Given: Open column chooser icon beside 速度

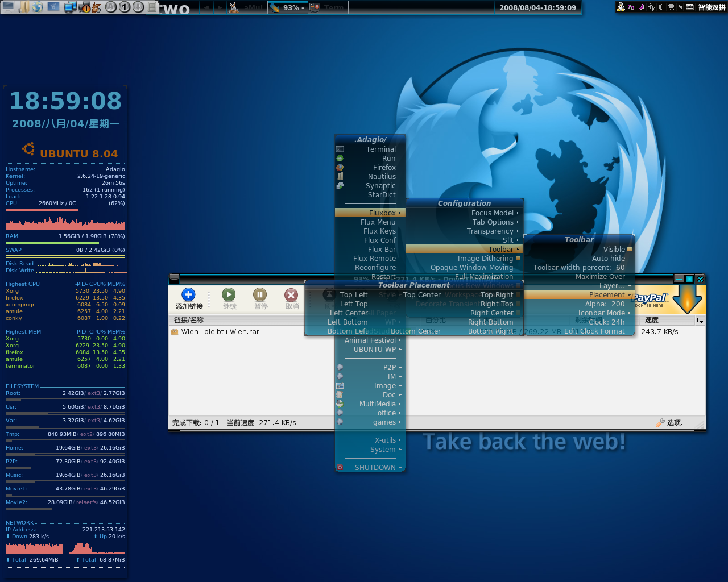Looking at the screenshot, I should click(x=700, y=320).
